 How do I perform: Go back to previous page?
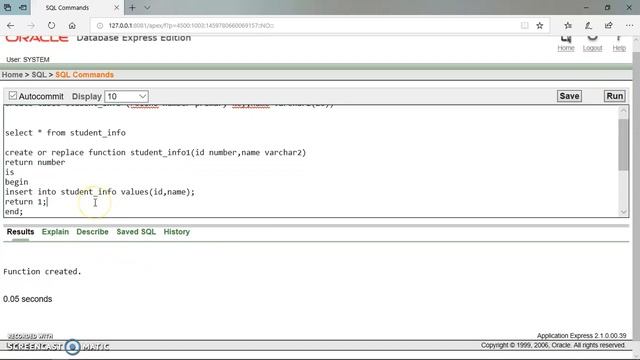click(x=11, y=25)
